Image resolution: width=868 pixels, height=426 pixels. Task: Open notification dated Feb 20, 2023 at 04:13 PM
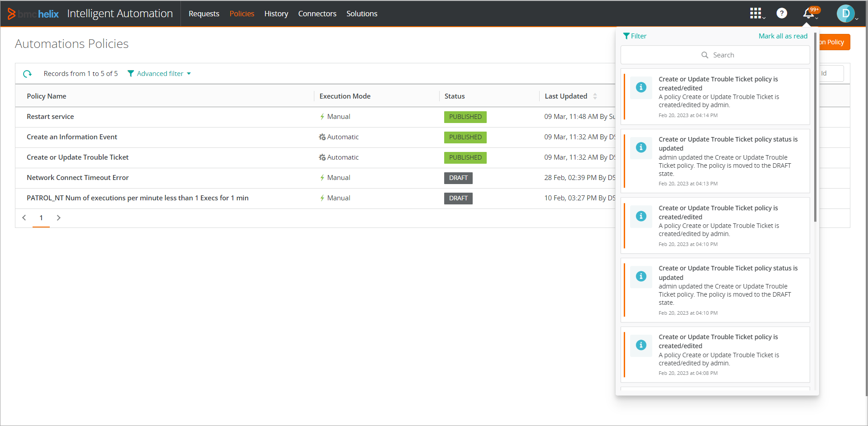(715, 161)
